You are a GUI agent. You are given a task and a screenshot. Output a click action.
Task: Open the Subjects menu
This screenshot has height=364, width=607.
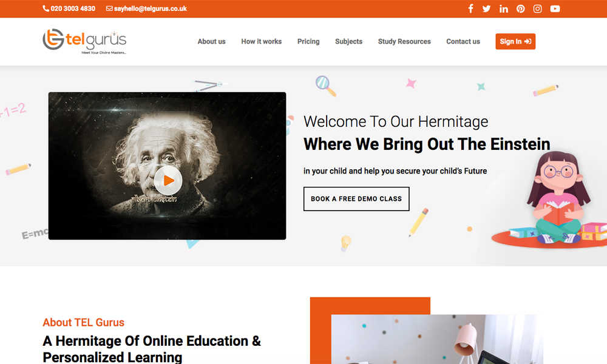[x=348, y=41]
